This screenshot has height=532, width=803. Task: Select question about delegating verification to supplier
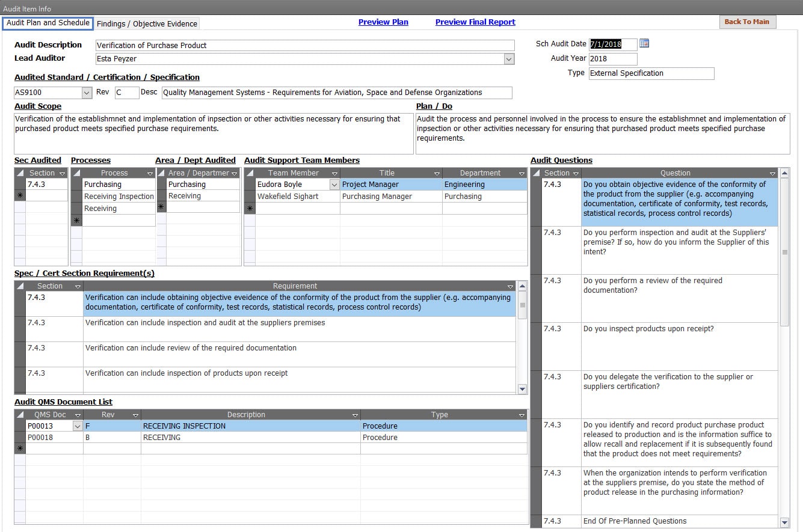point(679,394)
